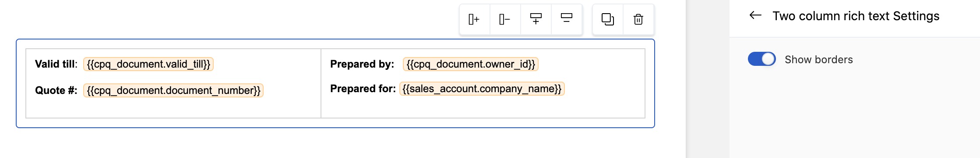Select the owner_id placeholder
Viewport: 980px width, 158px height.
(x=471, y=64)
